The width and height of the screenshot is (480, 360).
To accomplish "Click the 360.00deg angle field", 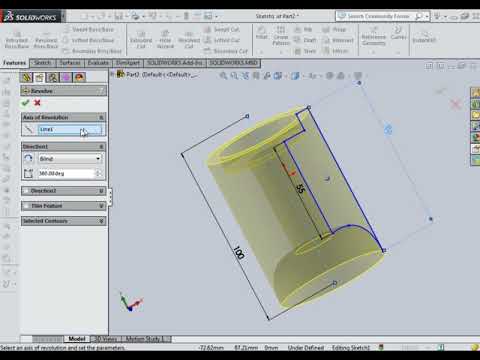I will [x=66, y=173].
